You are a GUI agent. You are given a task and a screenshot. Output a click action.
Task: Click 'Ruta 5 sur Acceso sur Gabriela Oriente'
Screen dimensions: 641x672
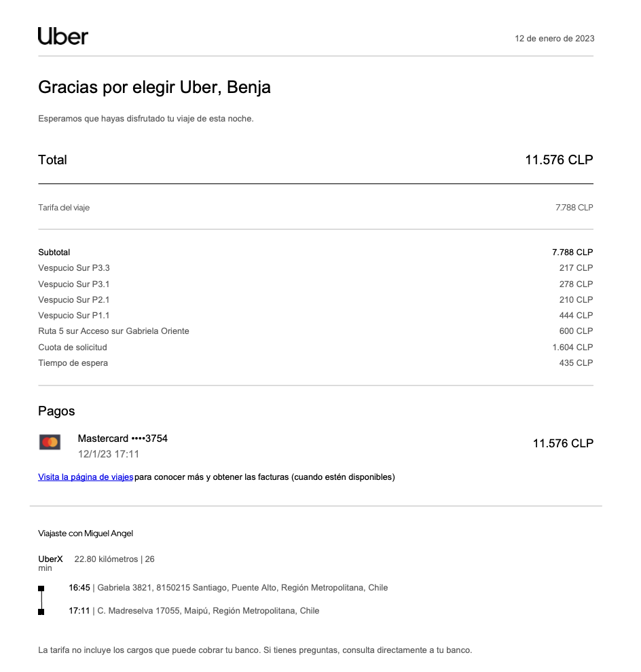point(113,331)
